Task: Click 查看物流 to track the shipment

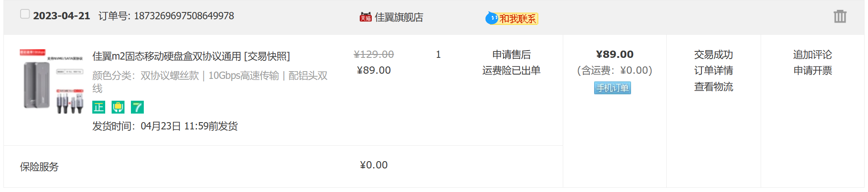Action: (x=713, y=87)
